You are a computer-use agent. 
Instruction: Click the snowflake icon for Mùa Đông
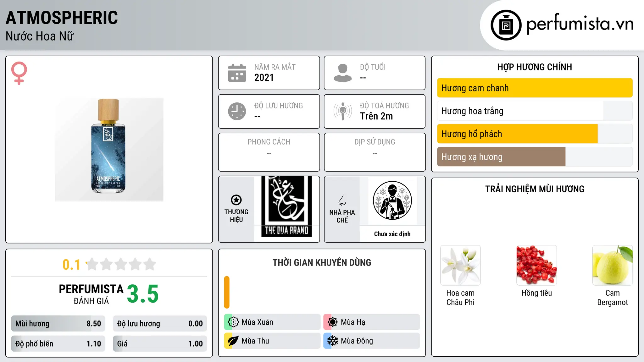click(x=333, y=341)
